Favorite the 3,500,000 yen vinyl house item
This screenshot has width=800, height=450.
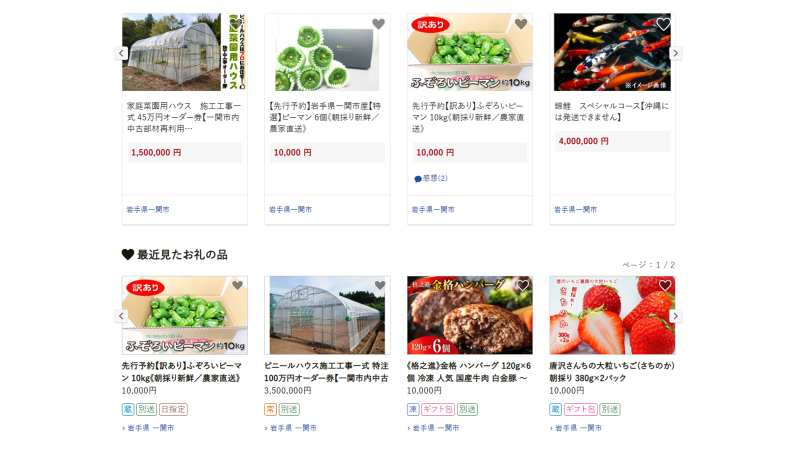380,286
